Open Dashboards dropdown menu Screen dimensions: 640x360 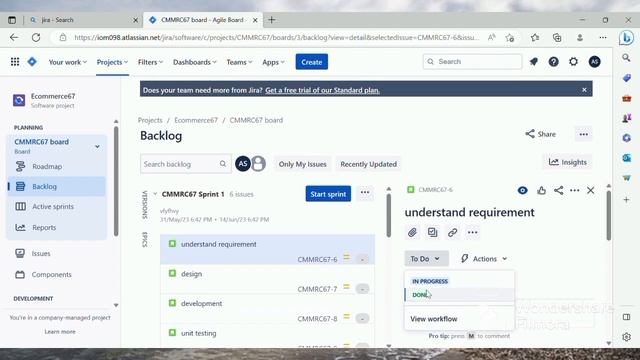point(195,62)
